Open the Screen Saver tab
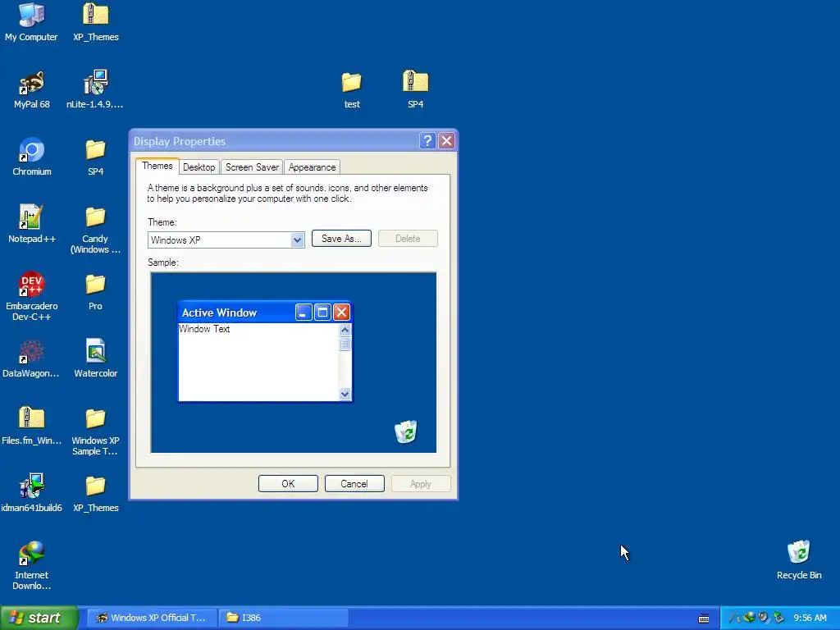 [252, 167]
